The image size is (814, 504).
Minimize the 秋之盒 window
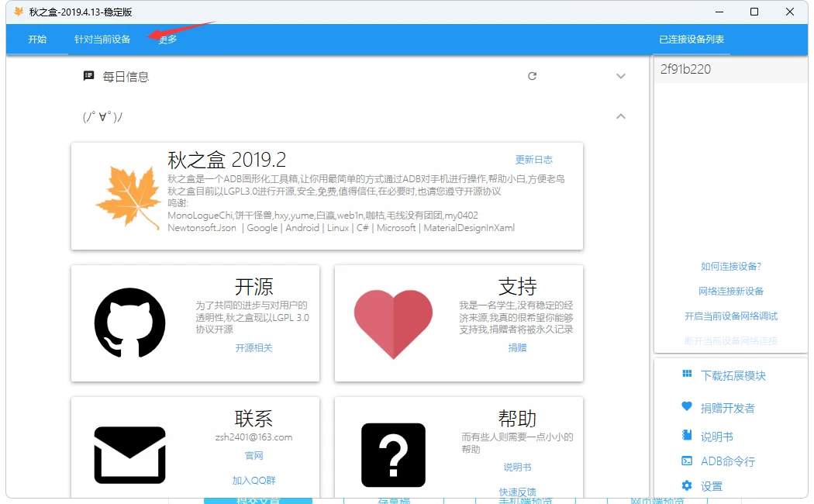pyautogui.click(x=719, y=12)
